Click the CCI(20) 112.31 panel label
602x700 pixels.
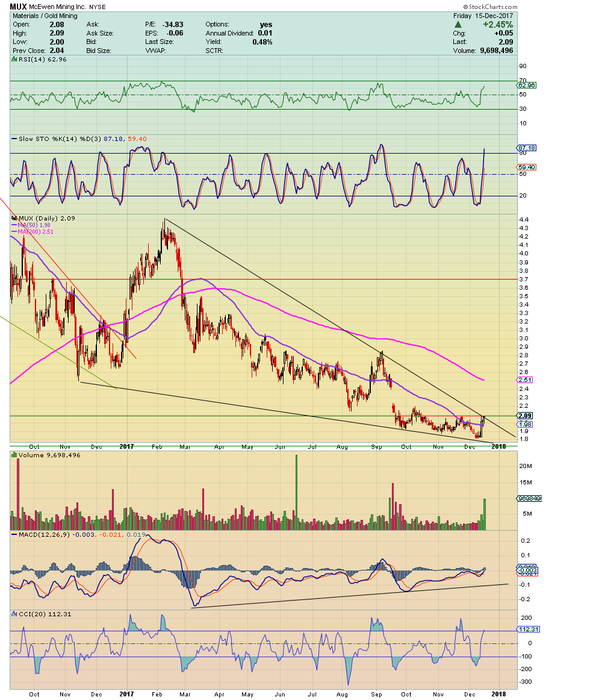point(45,614)
